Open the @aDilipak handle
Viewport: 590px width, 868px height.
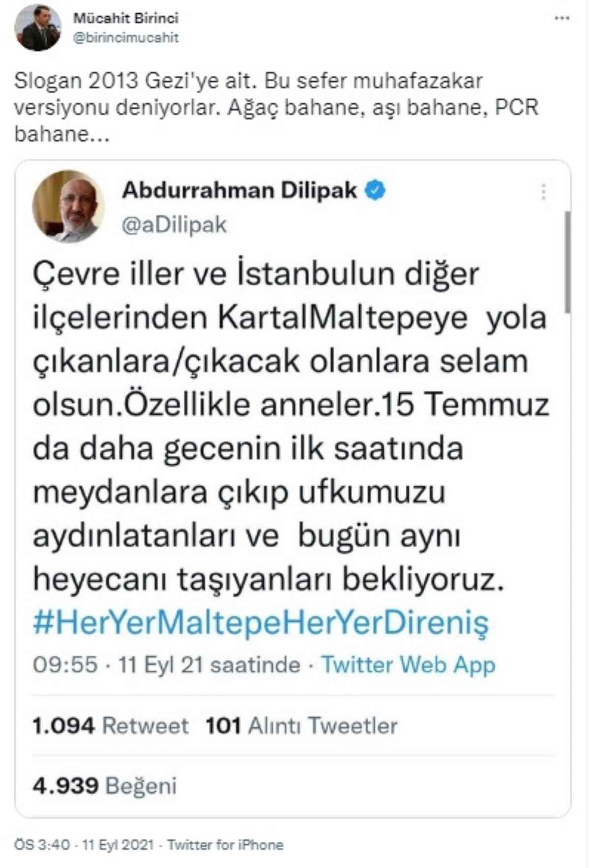(174, 225)
